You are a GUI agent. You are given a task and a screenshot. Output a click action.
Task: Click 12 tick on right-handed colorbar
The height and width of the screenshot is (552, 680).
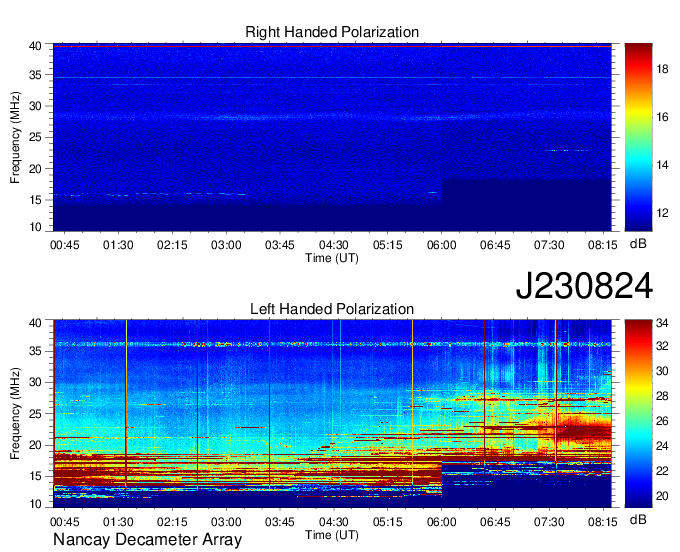click(662, 213)
